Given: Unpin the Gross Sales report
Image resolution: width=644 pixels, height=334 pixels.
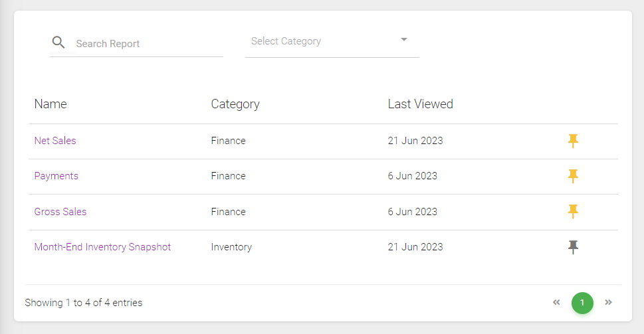Looking at the screenshot, I should pyautogui.click(x=573, y=212).
